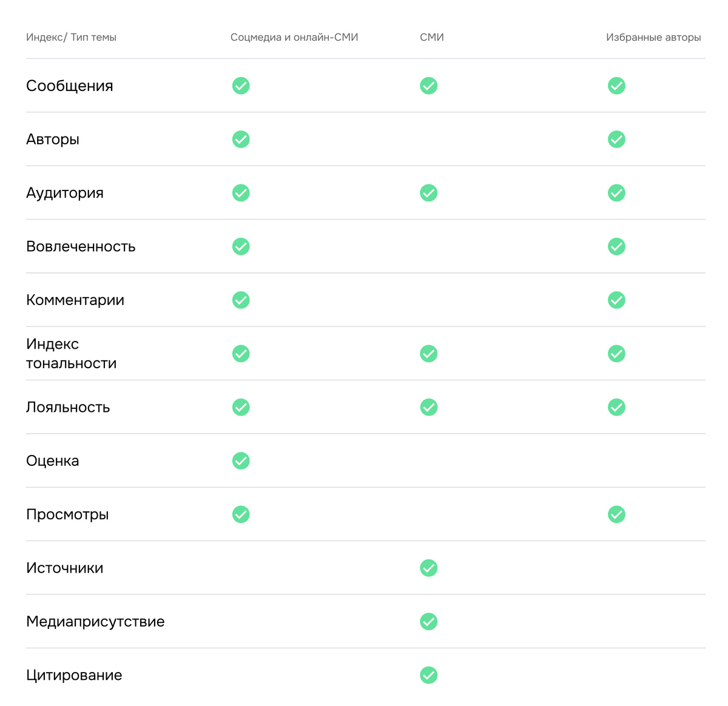
Task: Click the Аудитория checkmark in СМИ column
Action: point(428,193)
